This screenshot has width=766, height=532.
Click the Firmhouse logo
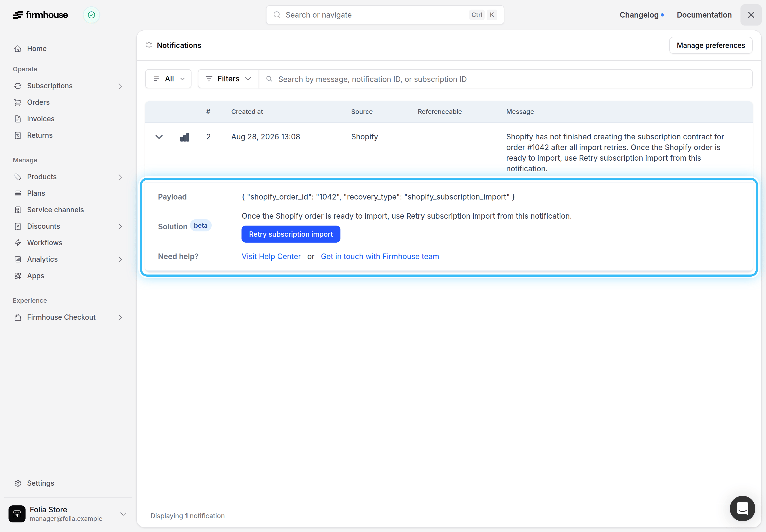coord(40,15)
